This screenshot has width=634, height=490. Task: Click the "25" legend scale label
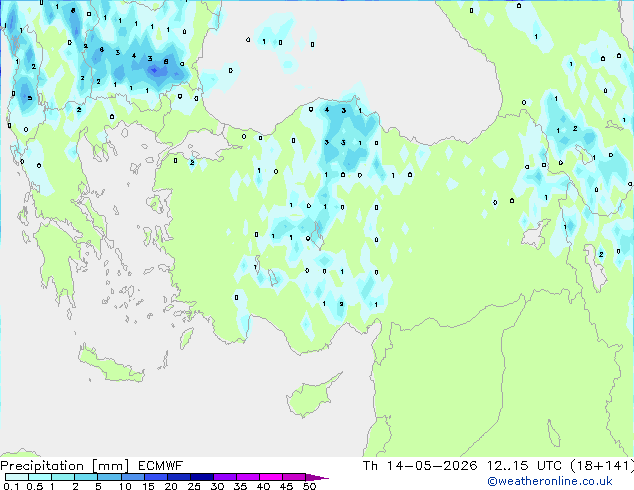click(x=194, y=486)
